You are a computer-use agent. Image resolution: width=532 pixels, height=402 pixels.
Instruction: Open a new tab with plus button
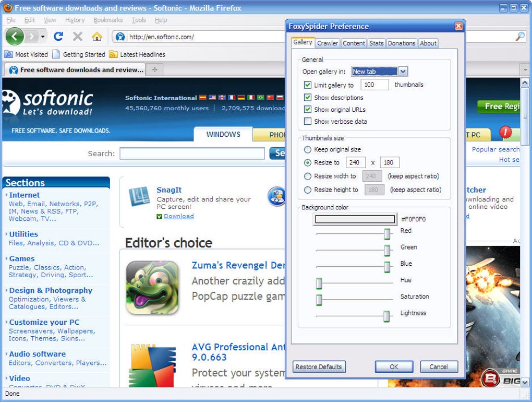tap(155, 69)
